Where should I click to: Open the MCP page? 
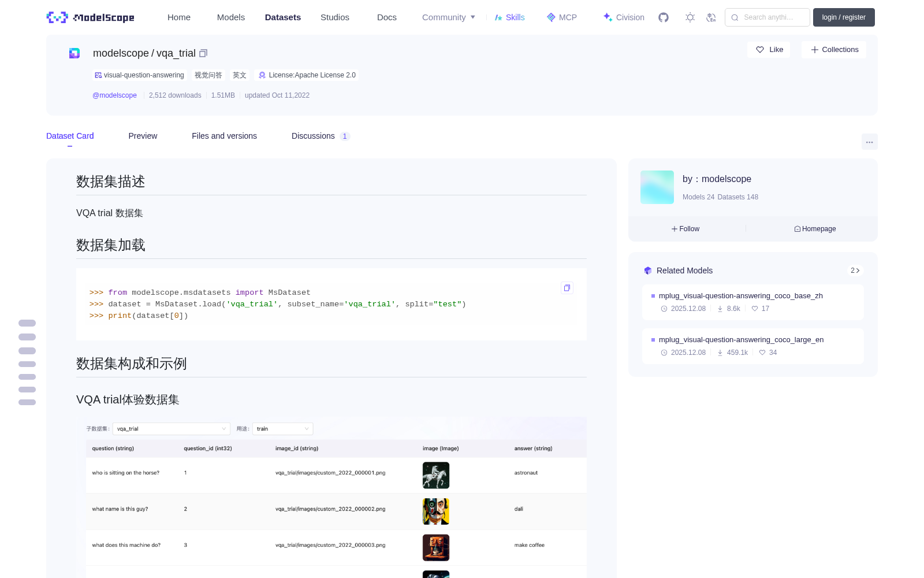point(561,17)
